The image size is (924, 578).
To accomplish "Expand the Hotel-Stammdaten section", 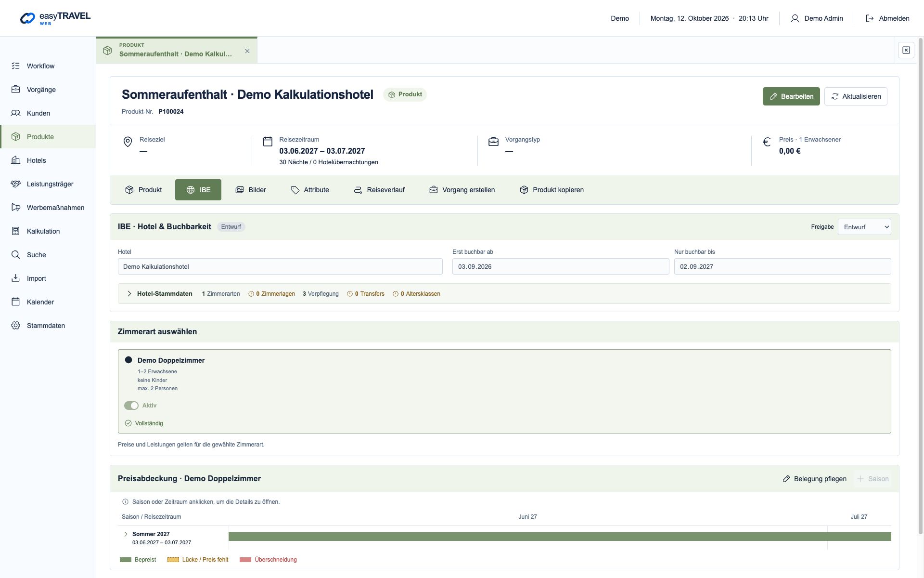I will point(129,294).
